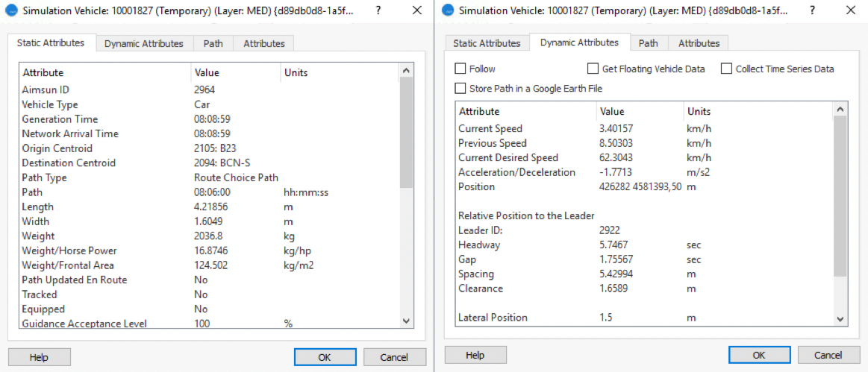The image size is (868, 372).
Task: Open Attributes tab in left dialog
Action: coord(264,43)
